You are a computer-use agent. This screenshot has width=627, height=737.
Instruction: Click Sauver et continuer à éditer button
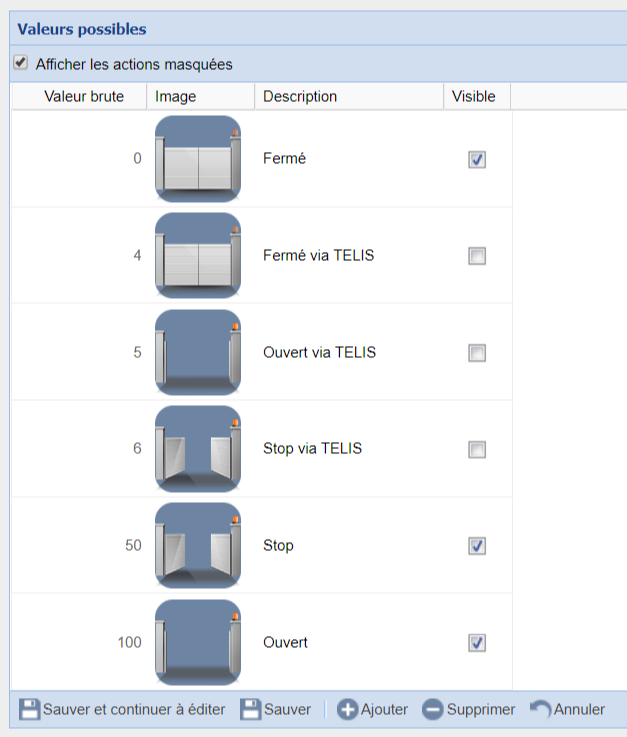pyautogui.click(x=122, y=709)
